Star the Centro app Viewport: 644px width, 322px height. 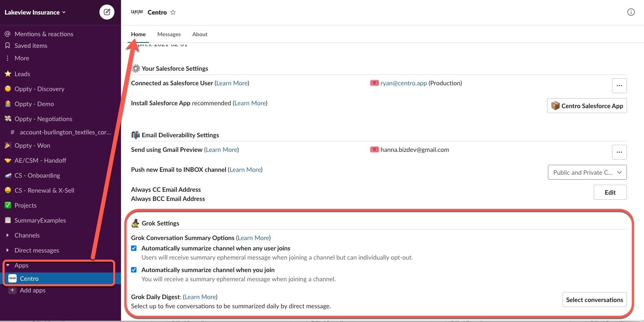173,12
